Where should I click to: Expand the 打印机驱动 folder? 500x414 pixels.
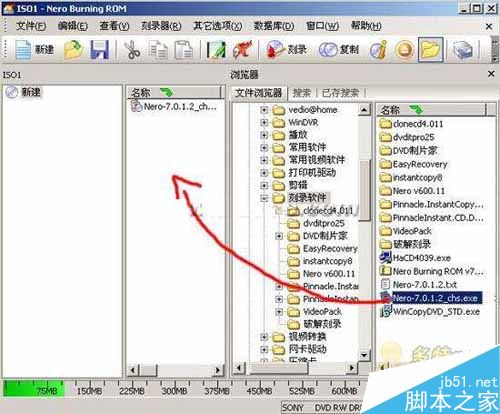point(264,173)
